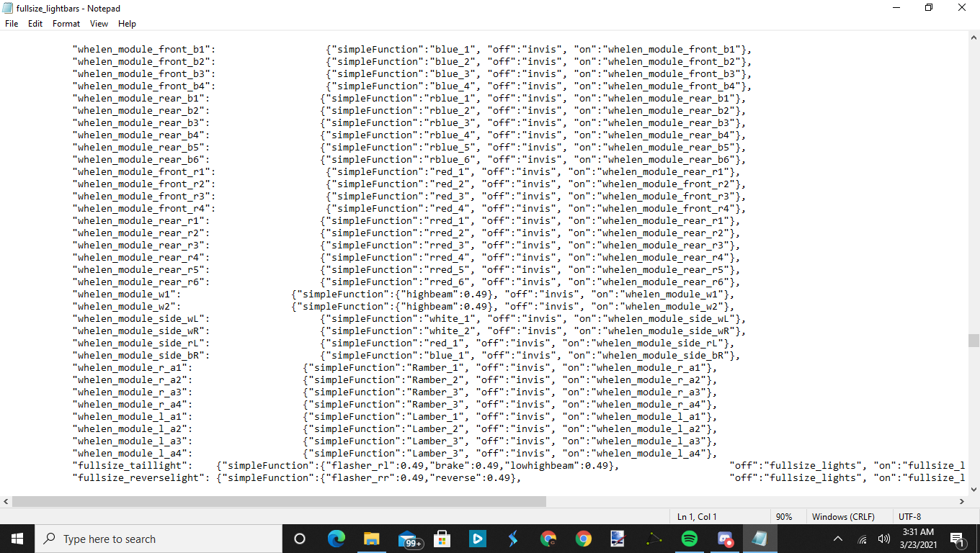Screen dimensions: 980x553
Task: Click "flasher_rr" in the reverselight line
Action: [359, 477]
